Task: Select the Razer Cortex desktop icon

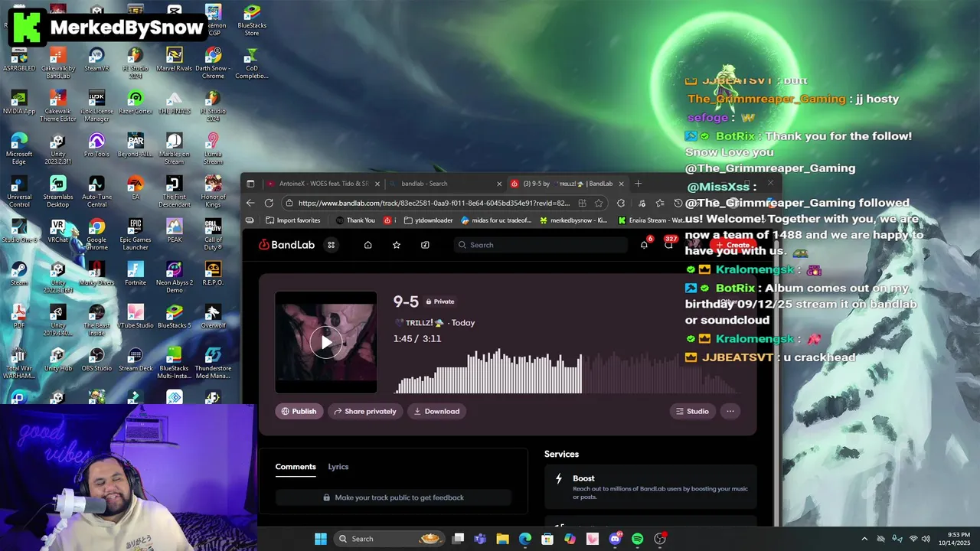Action: (136, 103)
